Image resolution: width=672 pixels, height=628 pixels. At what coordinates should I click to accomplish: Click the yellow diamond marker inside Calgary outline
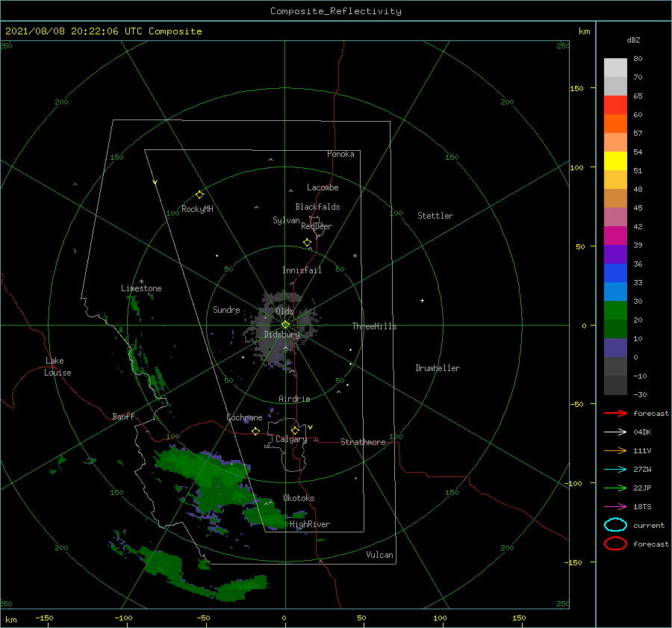coord(295,430)
